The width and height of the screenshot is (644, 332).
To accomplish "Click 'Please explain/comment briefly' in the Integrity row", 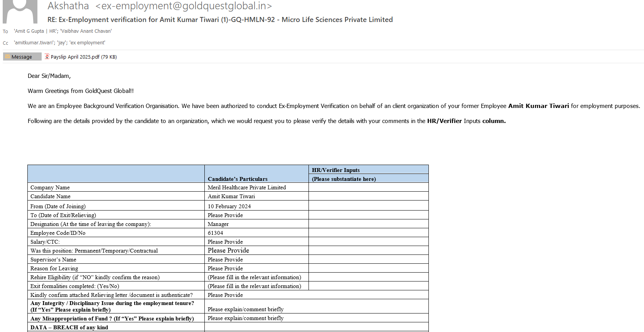I will click(246, 309).
